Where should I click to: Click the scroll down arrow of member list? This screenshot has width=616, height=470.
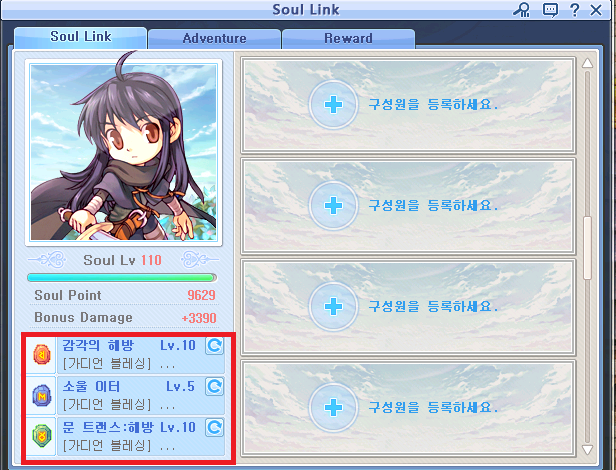(587, 450)
